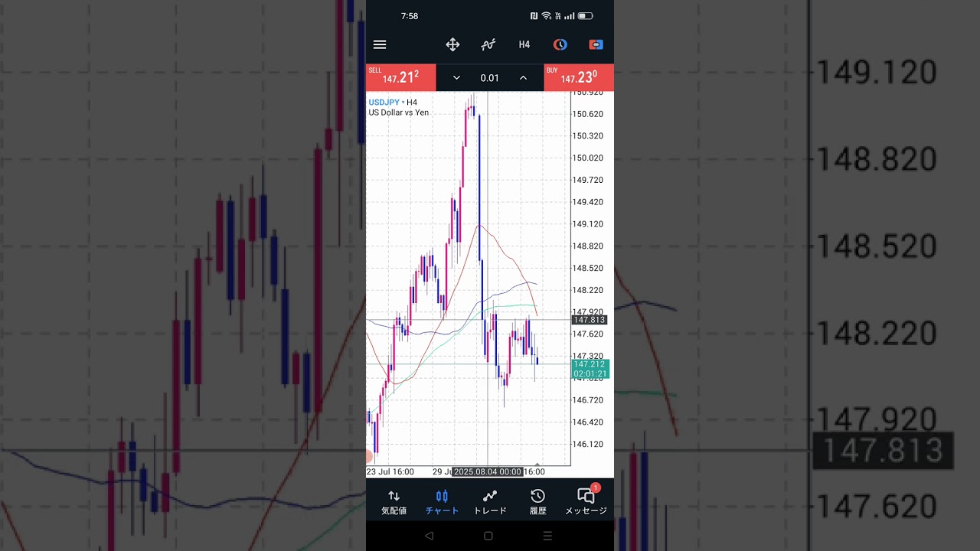Tap the red-blue clock icon
Viewport: 980px width, 551px height.
click(x=560, y=44)
